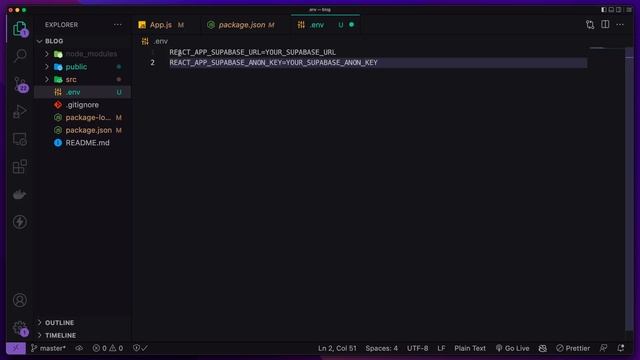
Task: Open editor More Actions ellipsis
Action: 620,24
